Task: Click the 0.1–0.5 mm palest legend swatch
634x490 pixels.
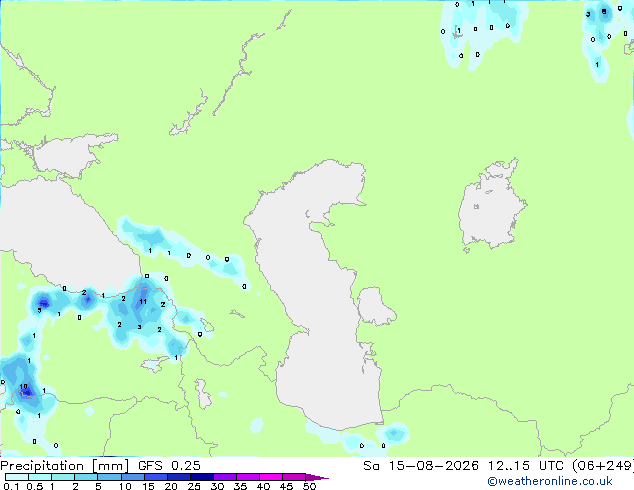Action: point(17,477)
